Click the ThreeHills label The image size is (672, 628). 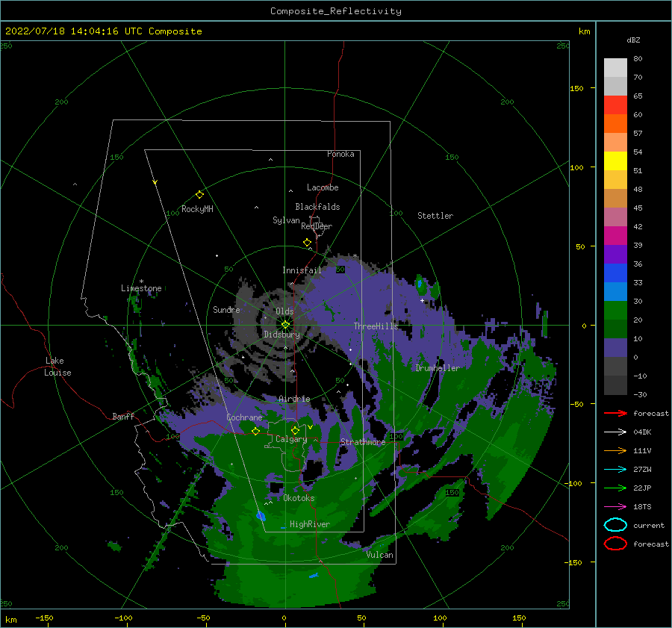pos(376,326)
